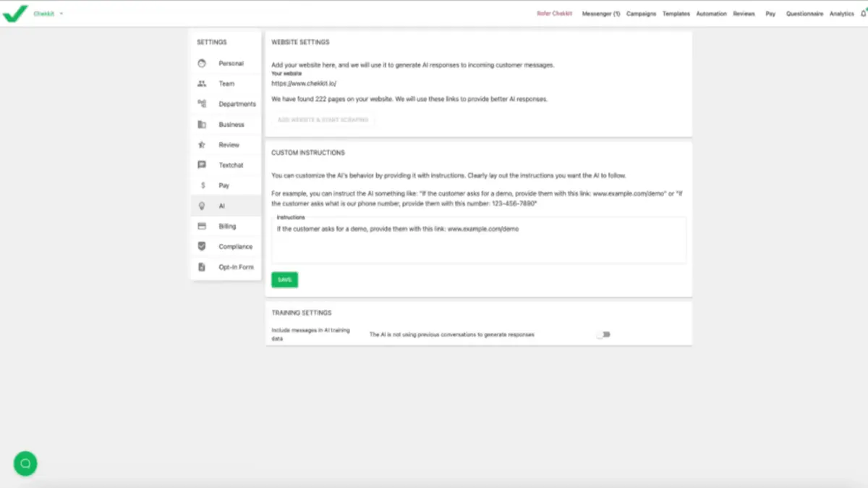
Task: Click the AI lightbulb icon
Action: click(x=202, y=206)
